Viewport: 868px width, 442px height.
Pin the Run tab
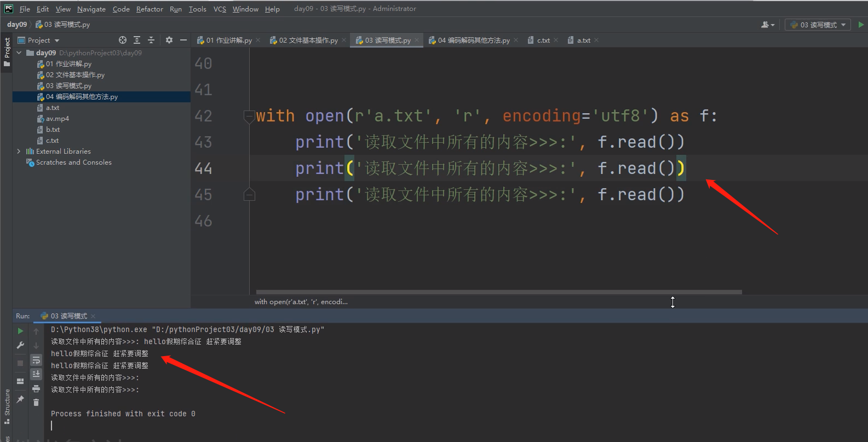[x=20, y=399]
